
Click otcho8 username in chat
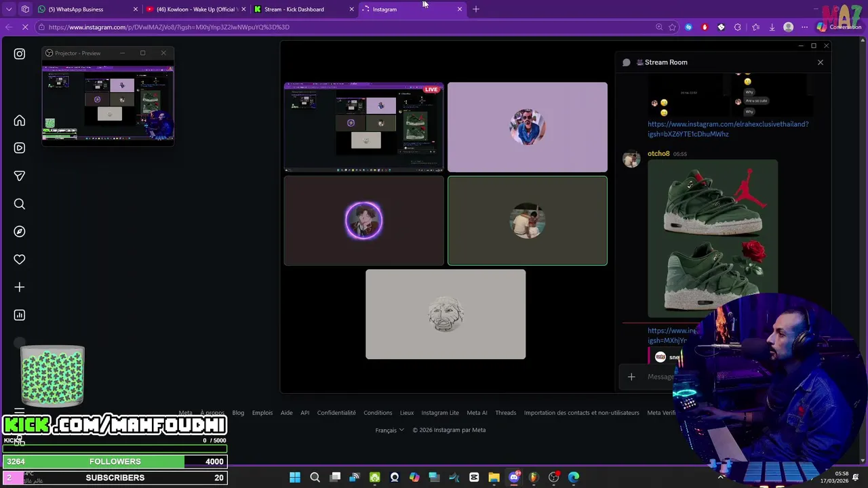658,154
